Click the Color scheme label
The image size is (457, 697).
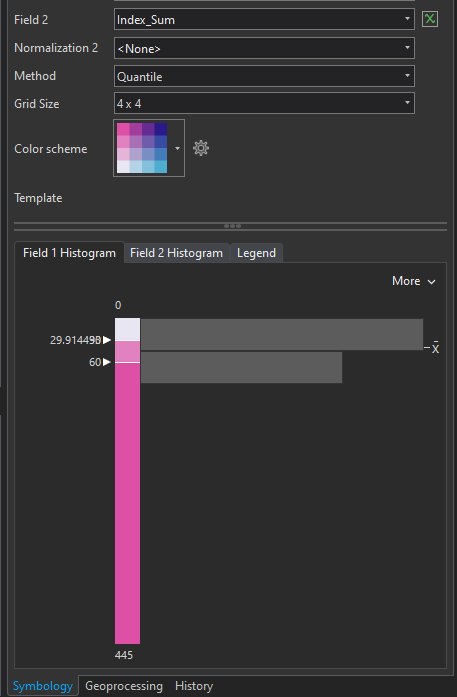pos(51,148)
